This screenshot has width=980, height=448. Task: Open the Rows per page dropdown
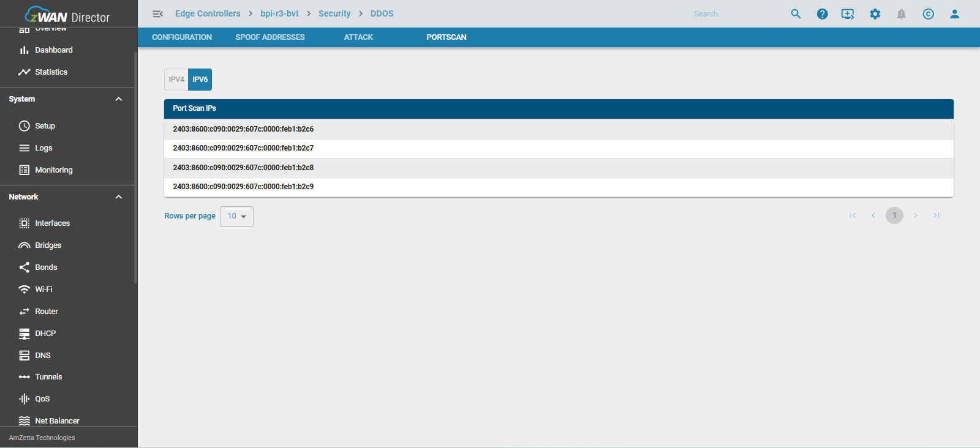(x=236, y=216)
